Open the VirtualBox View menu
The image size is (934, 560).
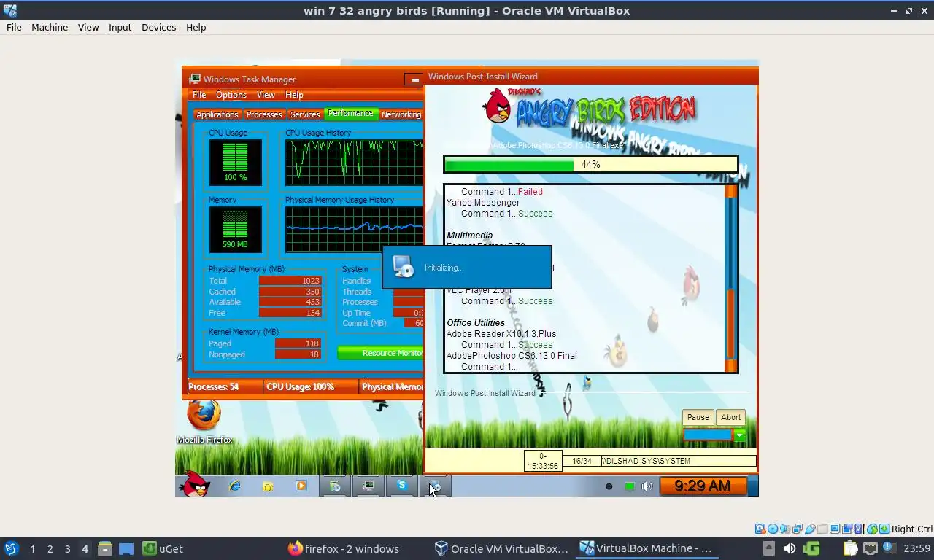[88, 27]
